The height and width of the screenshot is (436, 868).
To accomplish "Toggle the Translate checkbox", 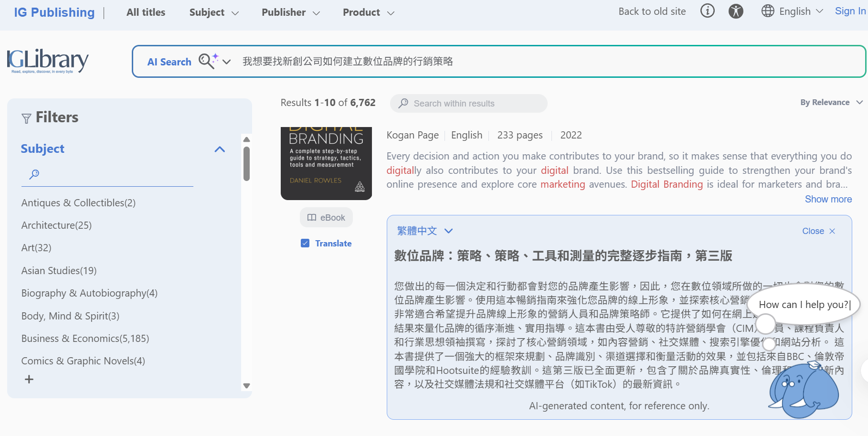I will coord(305,243).
